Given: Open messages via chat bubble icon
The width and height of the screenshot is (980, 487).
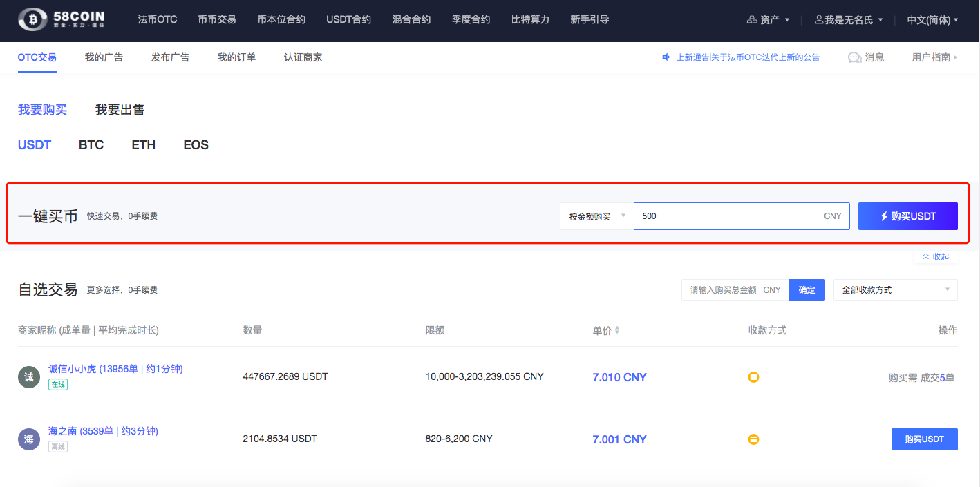Looking at the screenshot, I should 854,57.
